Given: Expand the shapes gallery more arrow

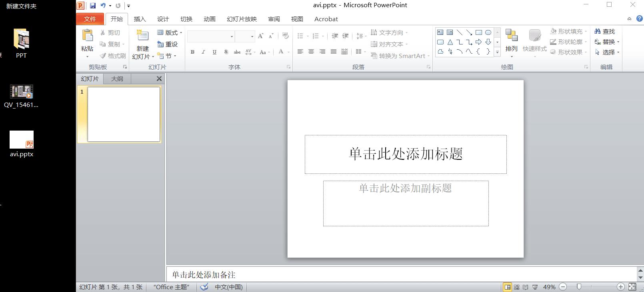Looking at the screenshot, I should point(497,52).
